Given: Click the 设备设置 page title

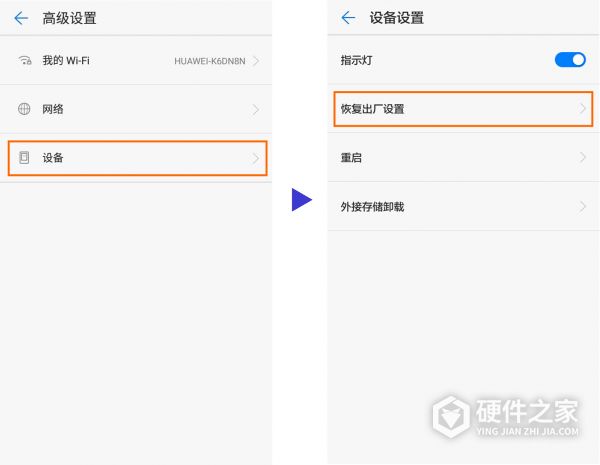Looking at the screenshot, I should [x=396, y=18].
